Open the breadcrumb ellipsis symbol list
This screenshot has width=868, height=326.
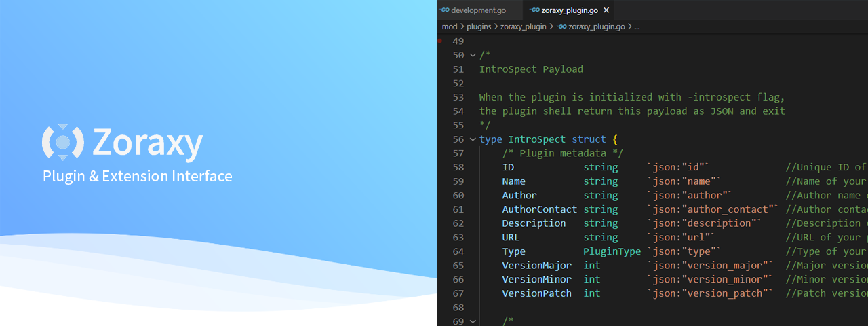click(x=637, y=26)
